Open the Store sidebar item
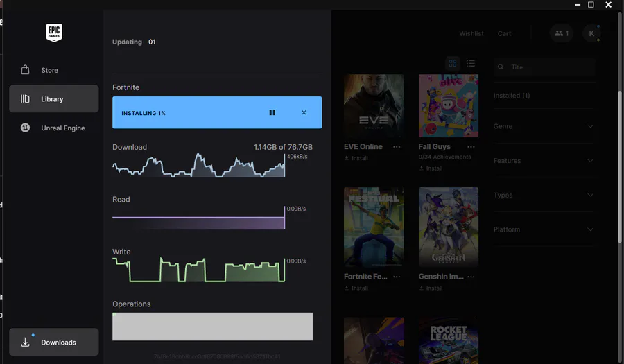Viewport: 624px width, 364px height. [53, 70]
